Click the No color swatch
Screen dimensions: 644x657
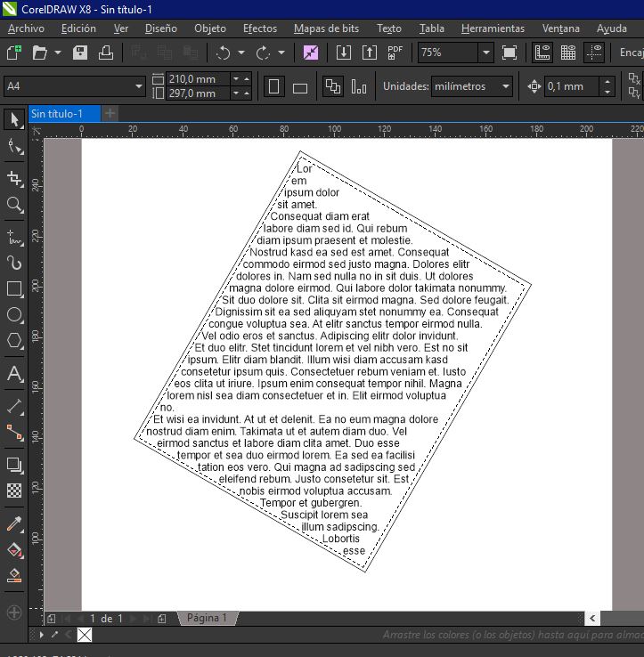[x=85, y=635]
